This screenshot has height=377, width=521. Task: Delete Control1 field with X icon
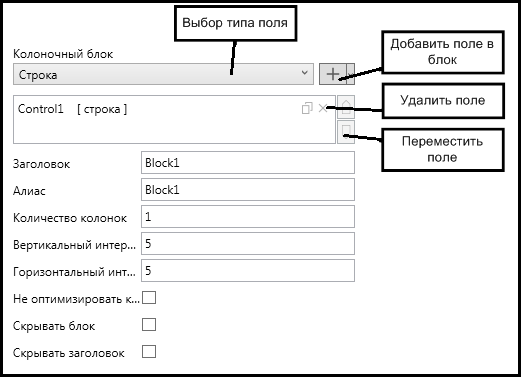pyautogui.click(x=323, y=108)
